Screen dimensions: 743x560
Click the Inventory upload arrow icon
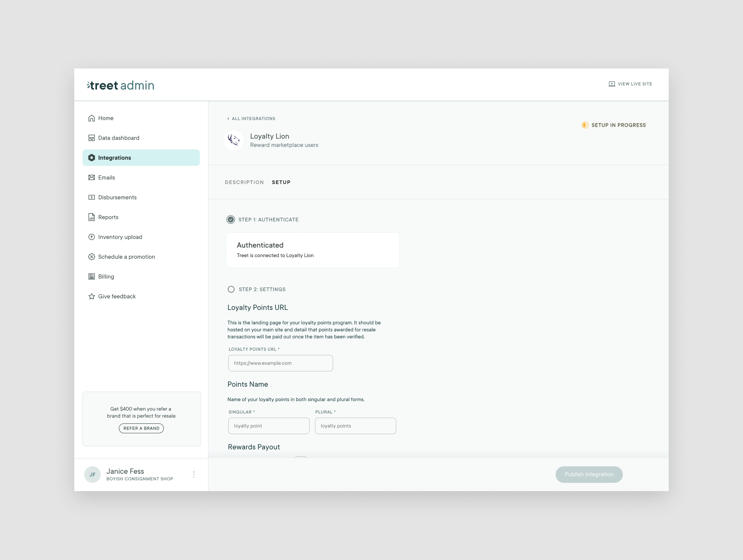point(92,237)
